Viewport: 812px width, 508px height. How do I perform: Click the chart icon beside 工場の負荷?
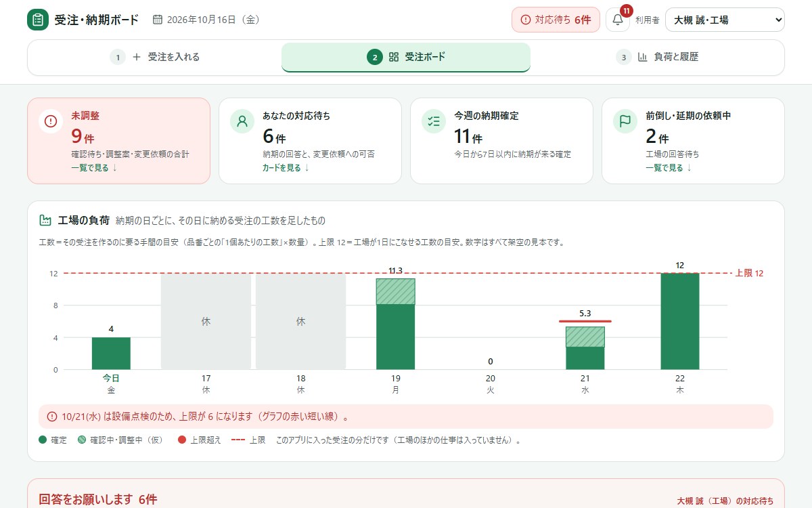tap(45, 220)
